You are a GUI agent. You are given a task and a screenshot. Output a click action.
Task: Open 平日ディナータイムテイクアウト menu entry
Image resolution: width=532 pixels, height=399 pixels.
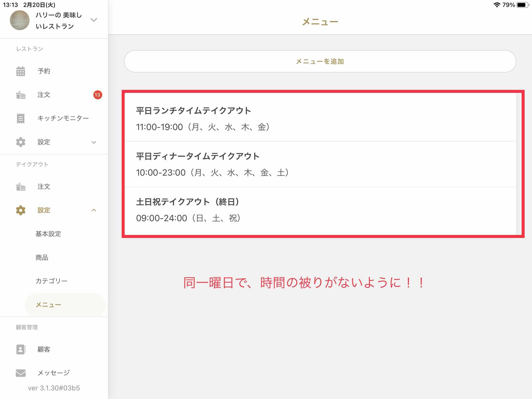tap(320, 164)
